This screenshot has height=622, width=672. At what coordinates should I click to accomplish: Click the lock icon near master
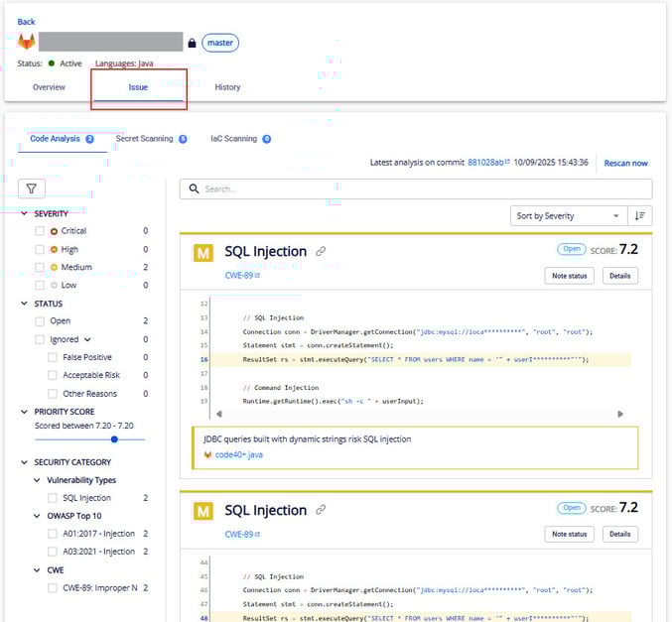(192, 43)
